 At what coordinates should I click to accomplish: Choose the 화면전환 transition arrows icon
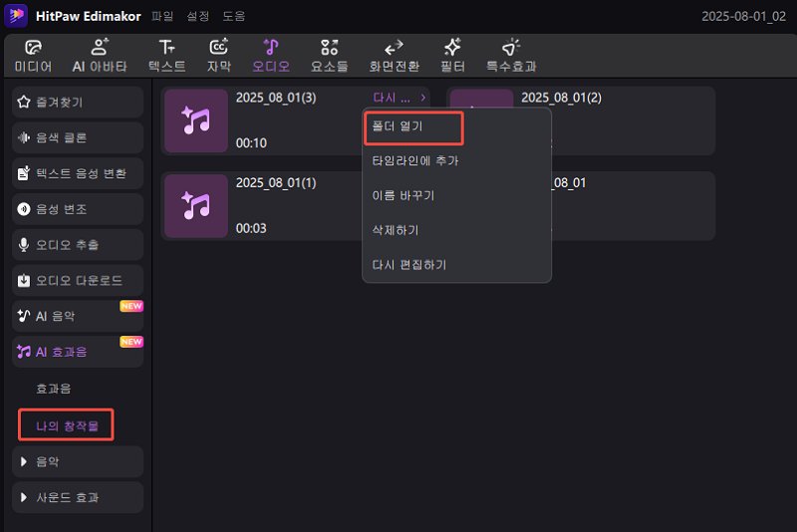(x=394, y=48)
